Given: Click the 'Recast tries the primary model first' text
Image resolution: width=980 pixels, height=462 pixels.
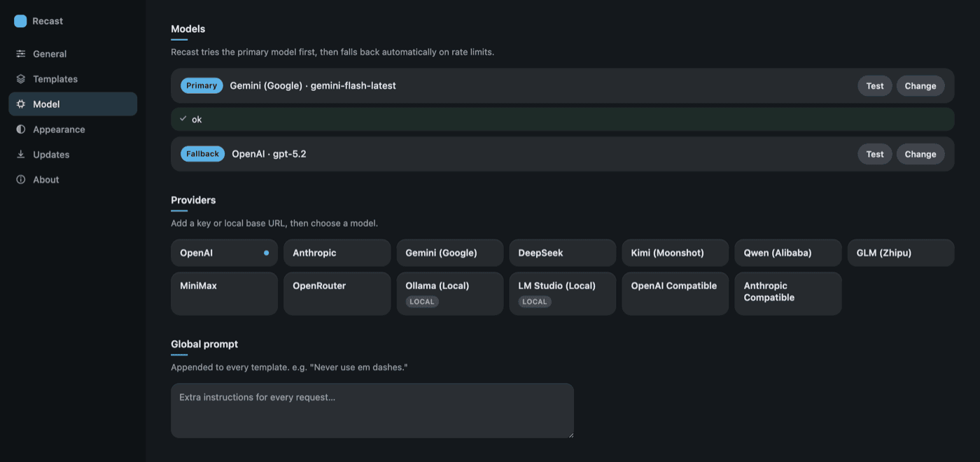Looking at the screenshot, I should [332, 52].
